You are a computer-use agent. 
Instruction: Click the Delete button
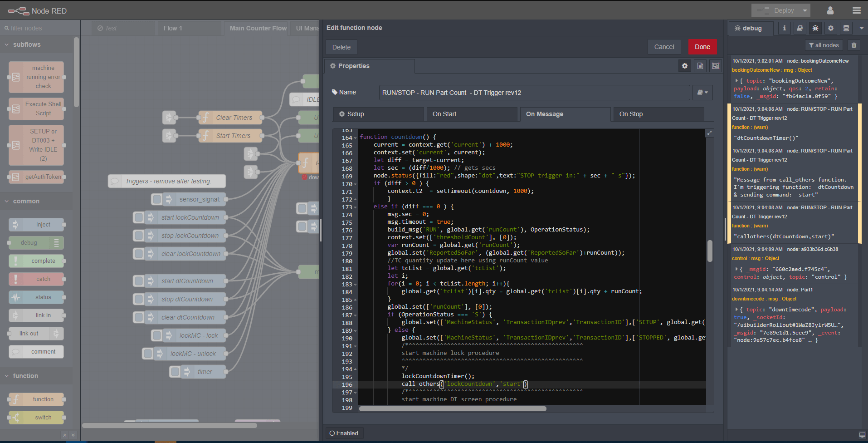[341, 47]
